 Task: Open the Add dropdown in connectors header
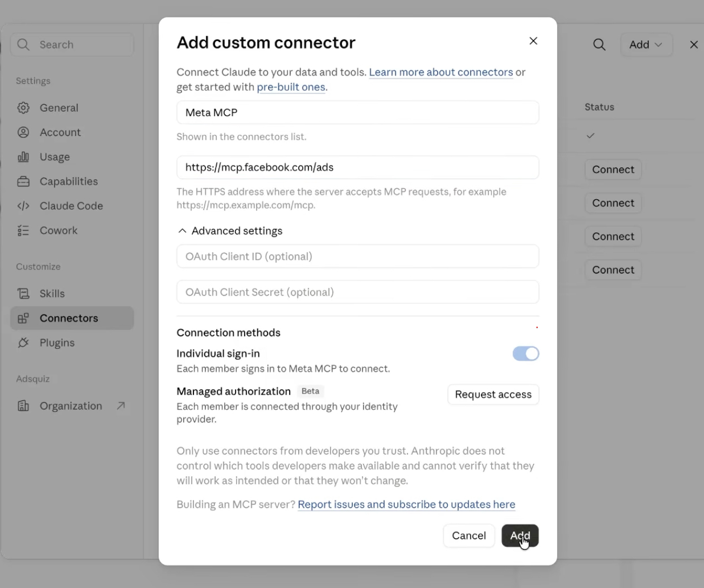(x=646, y=45)
